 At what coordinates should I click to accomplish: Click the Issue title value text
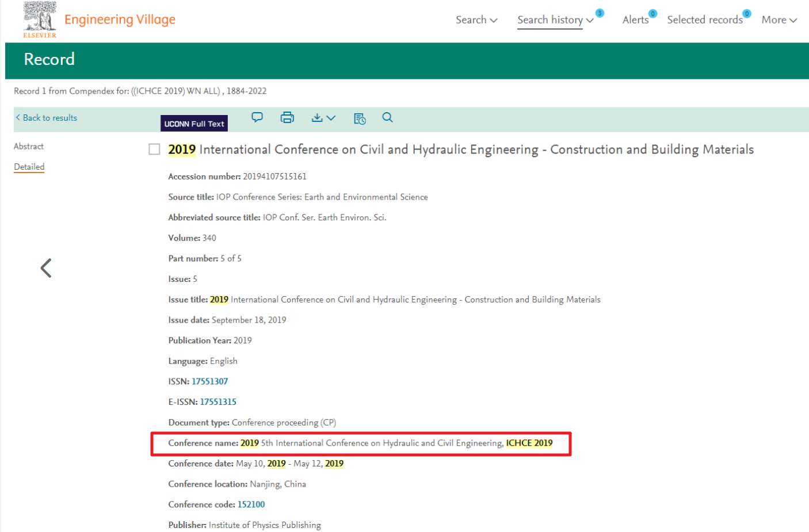pyautogui.click(x=405, y=300)
